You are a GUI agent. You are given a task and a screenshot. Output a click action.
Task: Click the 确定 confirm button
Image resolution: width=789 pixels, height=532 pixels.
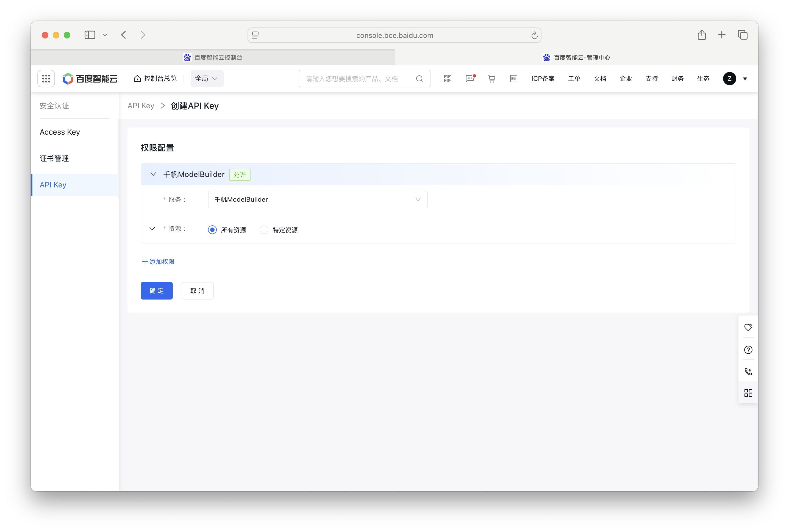156,290
